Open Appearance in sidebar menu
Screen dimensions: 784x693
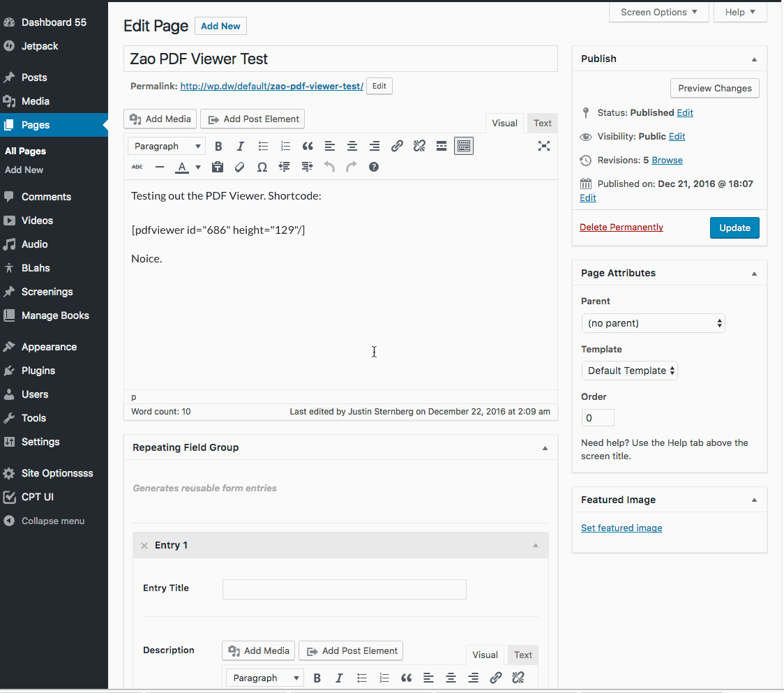(54, 347)
